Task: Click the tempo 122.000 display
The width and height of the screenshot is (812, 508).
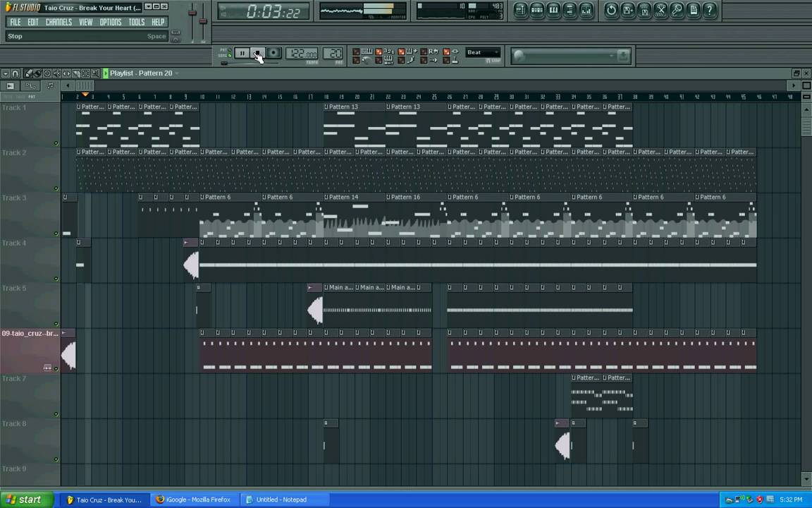Action: pos(302,54)
